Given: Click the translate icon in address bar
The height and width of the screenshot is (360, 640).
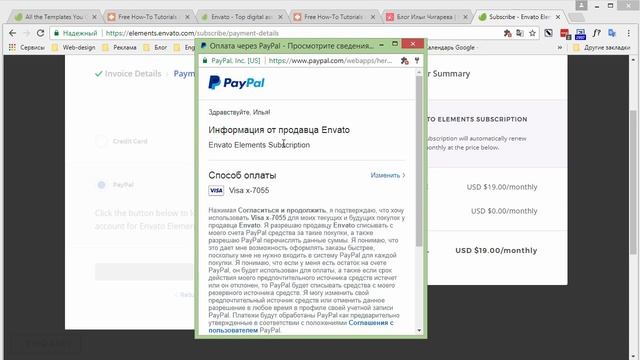Looking at the screenshot, I should [x=520, y=33].
